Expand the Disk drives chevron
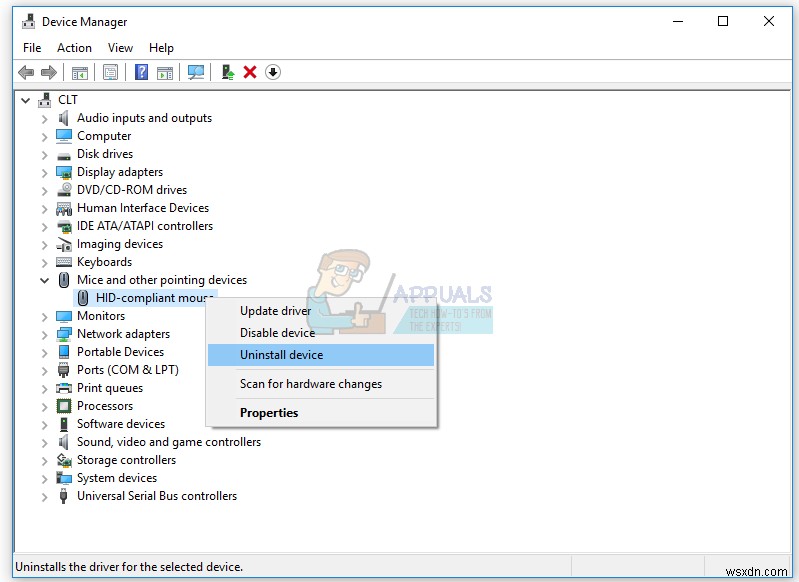Screen dimensions: 799x582 point(44,155)
